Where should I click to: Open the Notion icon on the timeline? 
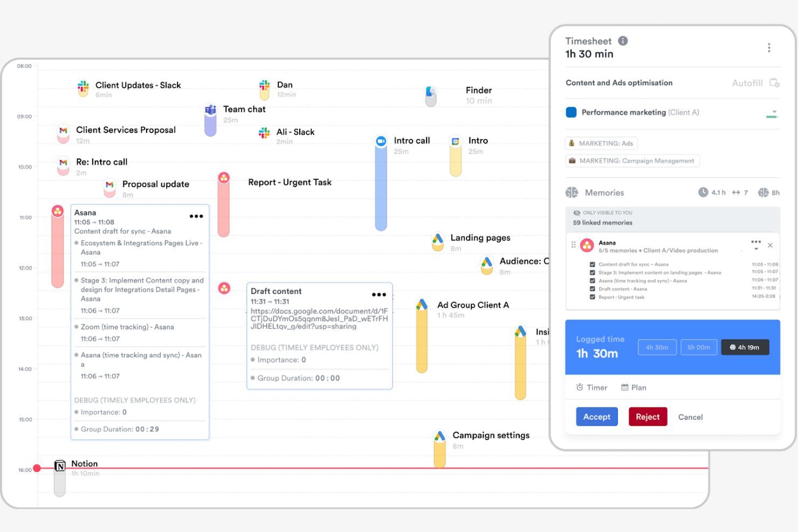[x=60, y=466]
